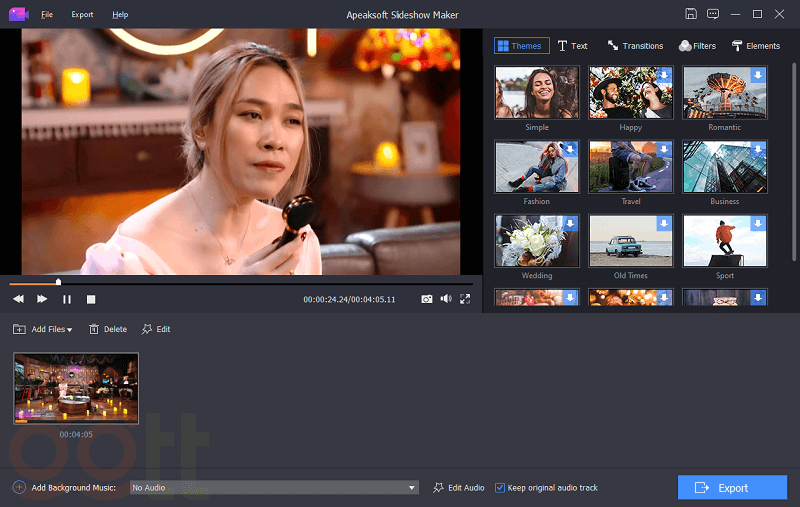Viewport: 800px width, 507px height.
Task: Add background music with the plus icon
Action: tap(19, 488)
